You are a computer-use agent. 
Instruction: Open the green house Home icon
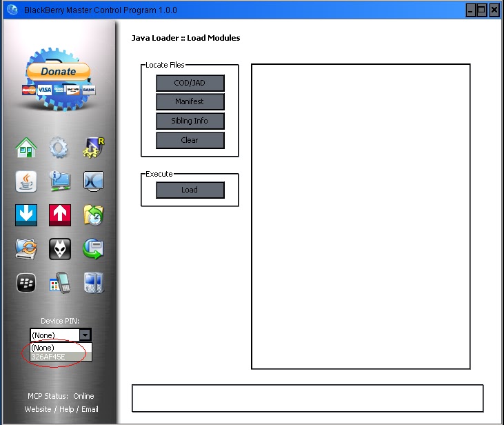tap(26, 148)
